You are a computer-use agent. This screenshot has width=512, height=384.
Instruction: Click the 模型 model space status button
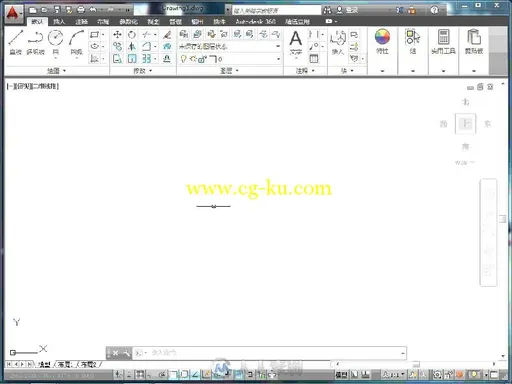point(341,375)
